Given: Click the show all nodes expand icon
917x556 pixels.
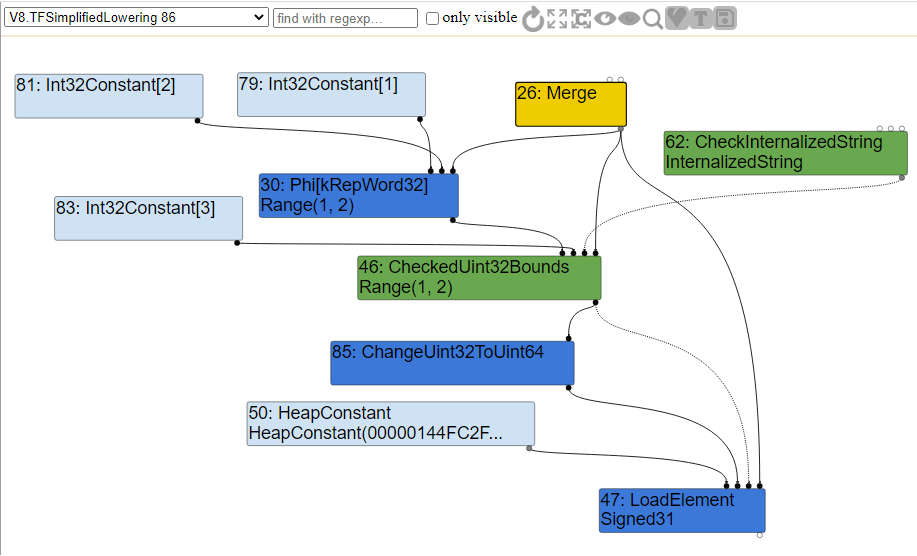Looking at the screenshot, I should tap(557, 19).
